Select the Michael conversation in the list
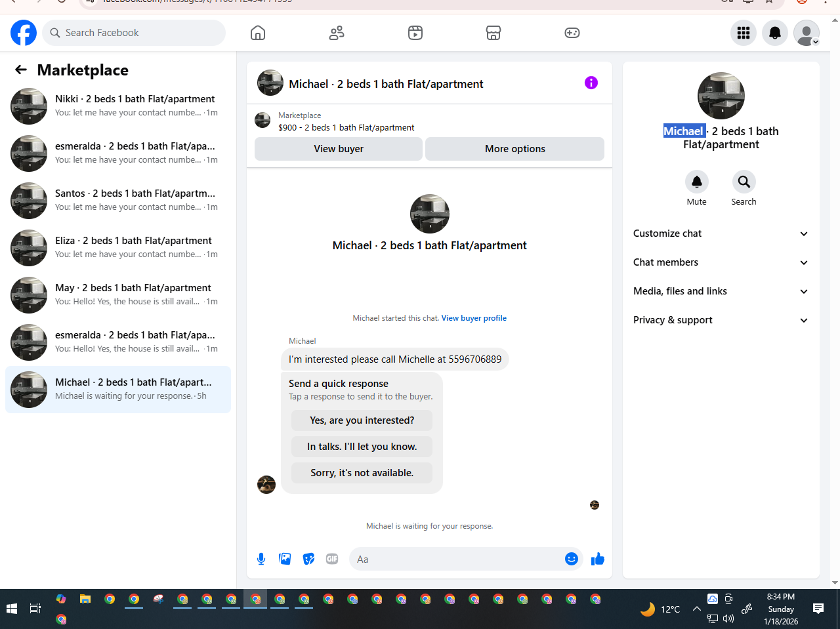This screenshot has height=629, width=840. tap(118, 390)
